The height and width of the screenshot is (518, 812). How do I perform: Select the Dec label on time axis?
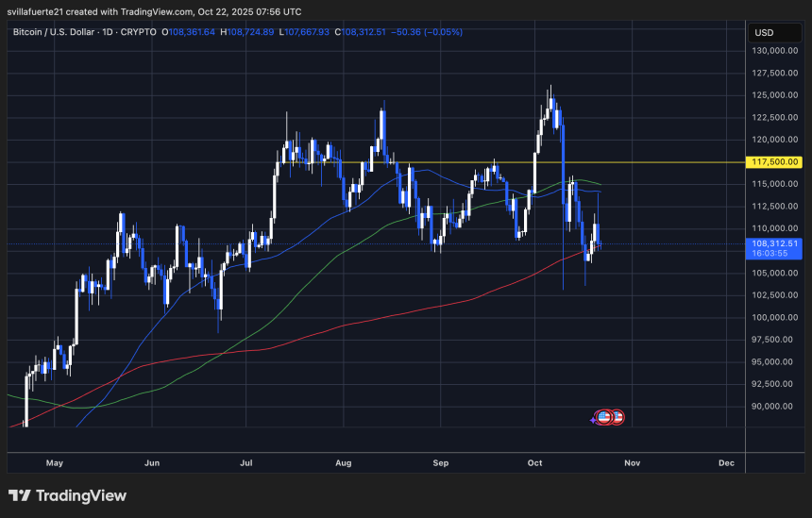[726, 463]
